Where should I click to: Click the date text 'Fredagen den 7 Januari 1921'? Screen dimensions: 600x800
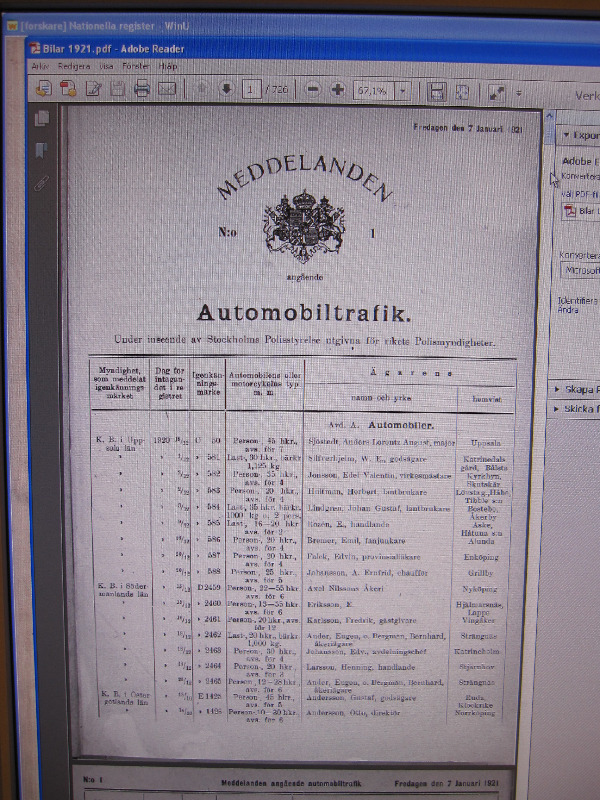coord(468,129)
